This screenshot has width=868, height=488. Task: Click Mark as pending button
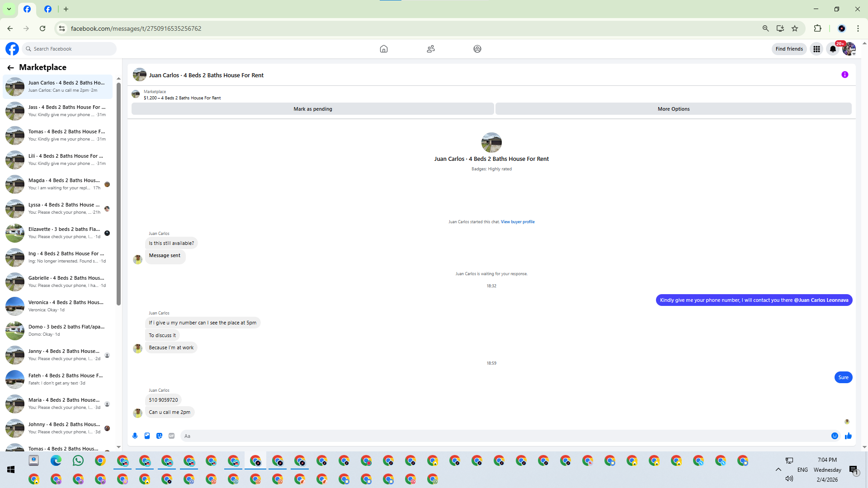click(x=312, y=109)
